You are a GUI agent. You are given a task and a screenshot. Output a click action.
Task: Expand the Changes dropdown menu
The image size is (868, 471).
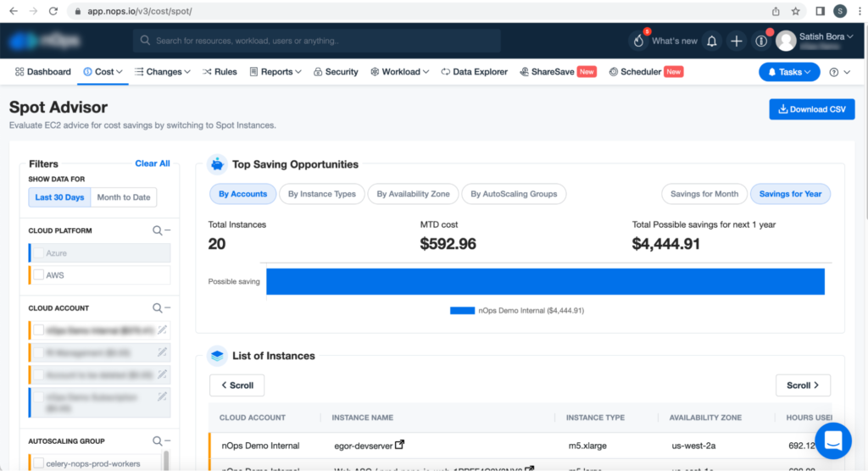tap(162, 72)
